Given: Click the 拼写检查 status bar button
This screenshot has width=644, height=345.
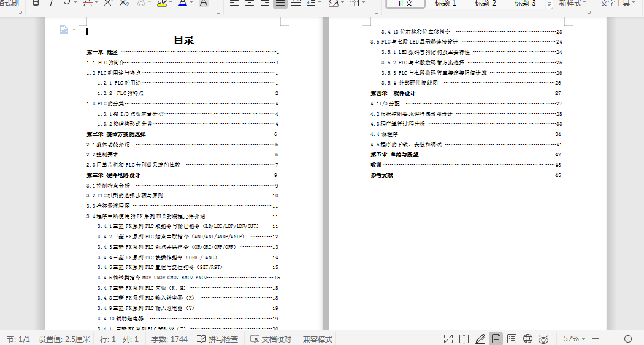Looking at the screenshot, I should pos(218,339).
